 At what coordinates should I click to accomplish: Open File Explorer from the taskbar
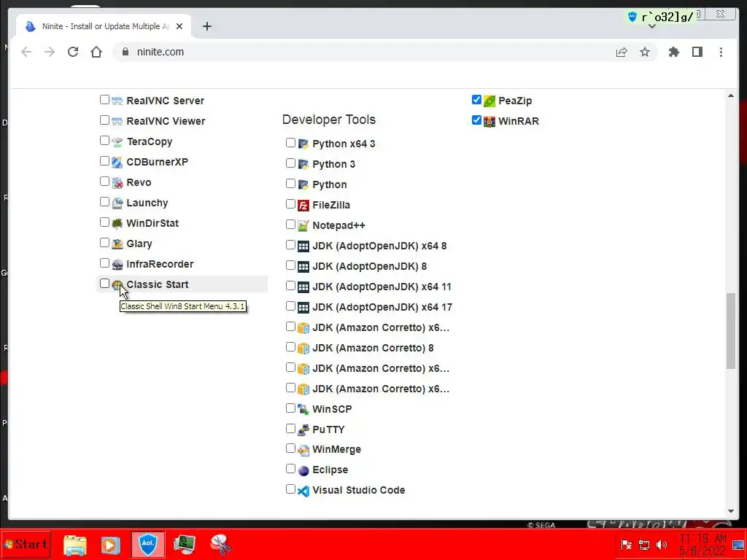(75, 545)
